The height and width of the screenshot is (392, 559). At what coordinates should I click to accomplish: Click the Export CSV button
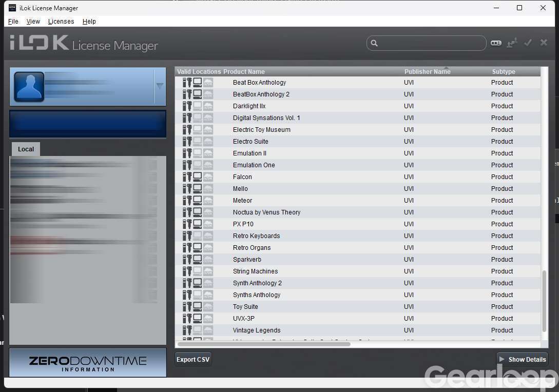point(193,359)
